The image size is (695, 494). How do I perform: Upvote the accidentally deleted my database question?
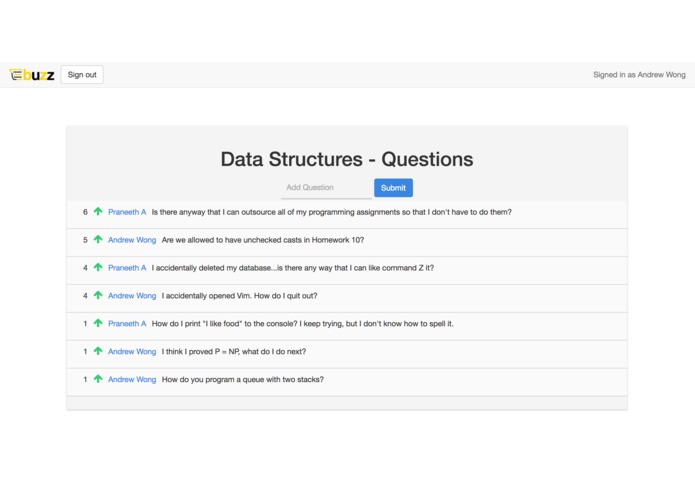[x=98, y=267]
